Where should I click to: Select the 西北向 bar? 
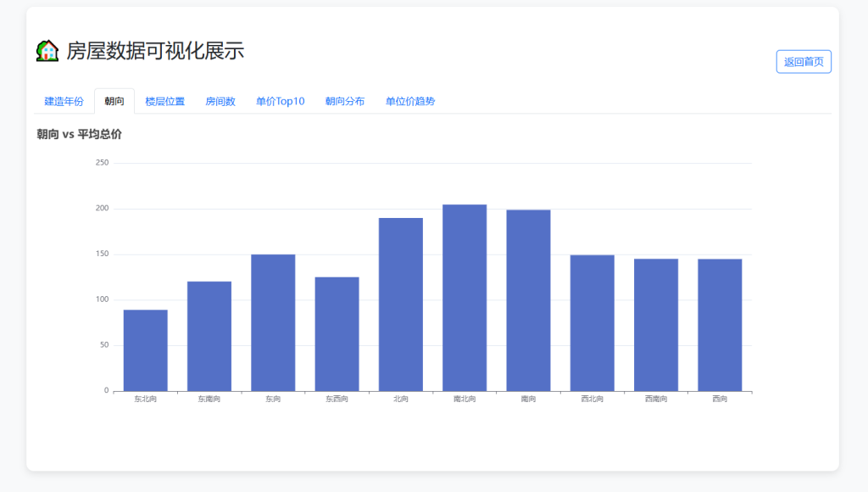[x=592, y=323]
